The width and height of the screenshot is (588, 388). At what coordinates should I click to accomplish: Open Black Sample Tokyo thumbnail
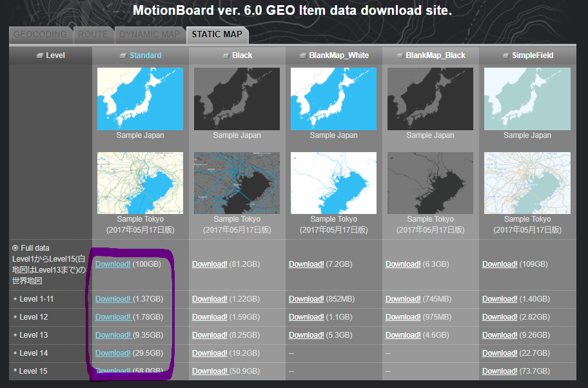click(237, 183)
